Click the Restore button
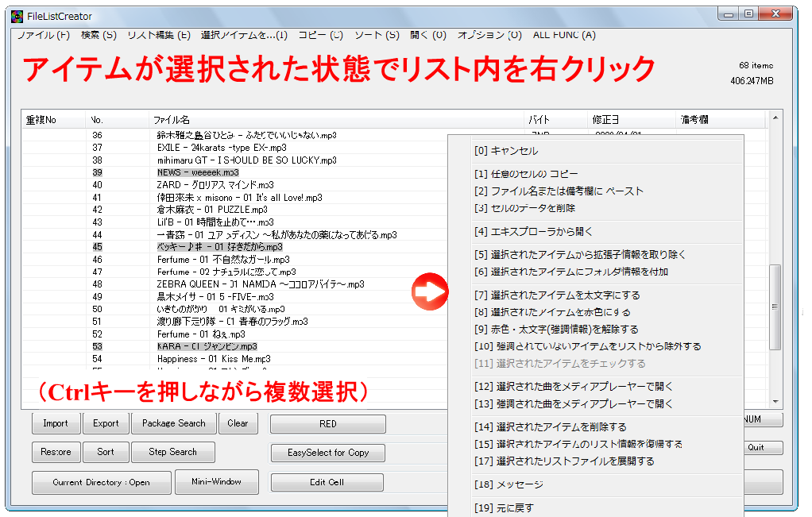 [x=56, y=453]
